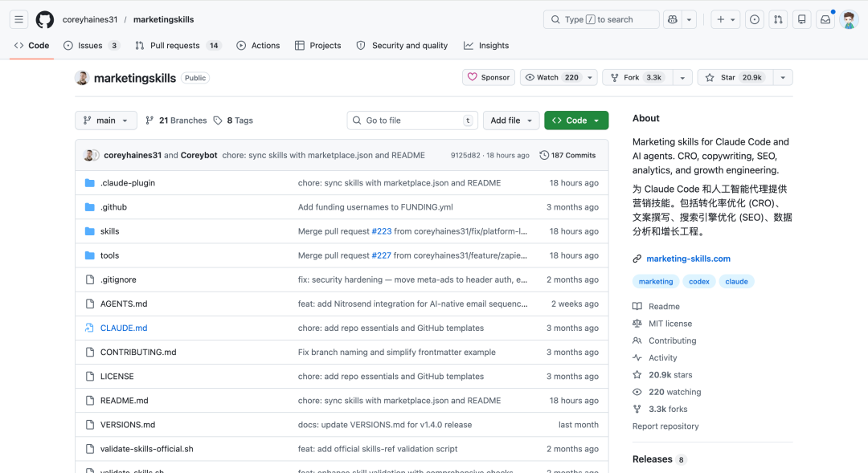Open the Pull requests tab
This screenshot has height=473, width=868.
(x=178, y=45)
